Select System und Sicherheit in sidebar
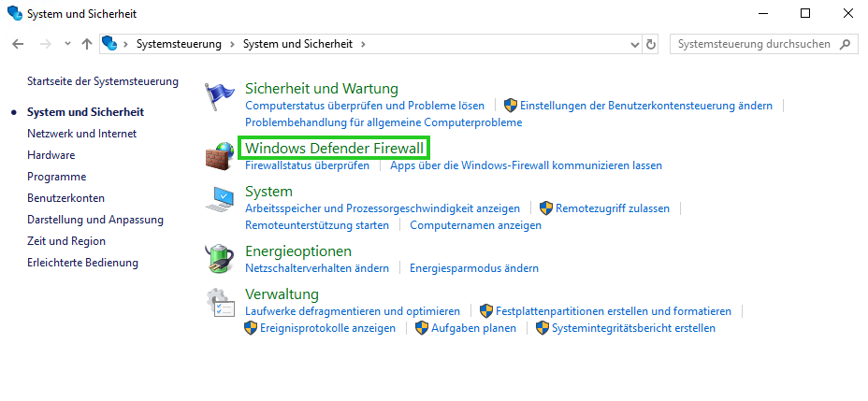Viewport: 868px width, 401px height. pos(85,112)
